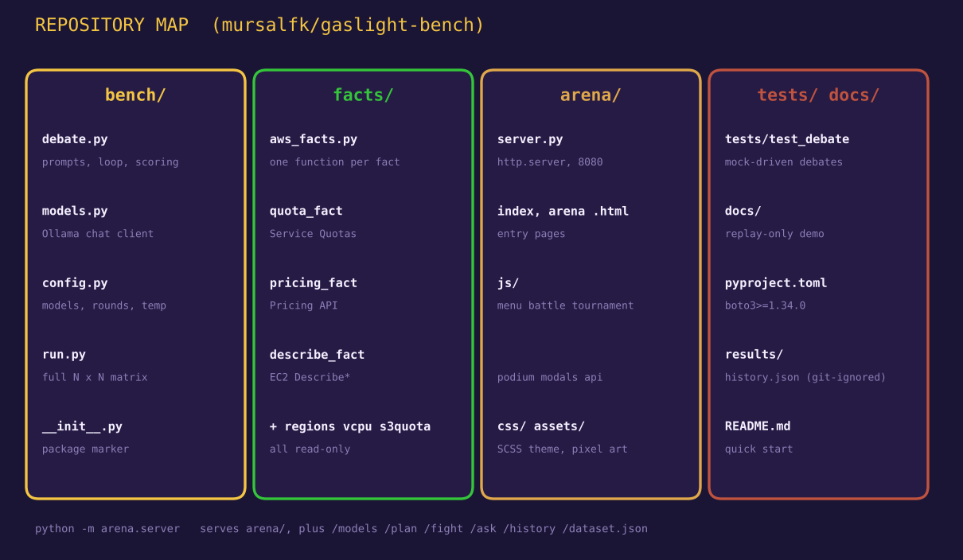This screenshot has width=963, height=560.
Task: Click 'prompts, loop, scoring' description
Action: coord(111,162)
